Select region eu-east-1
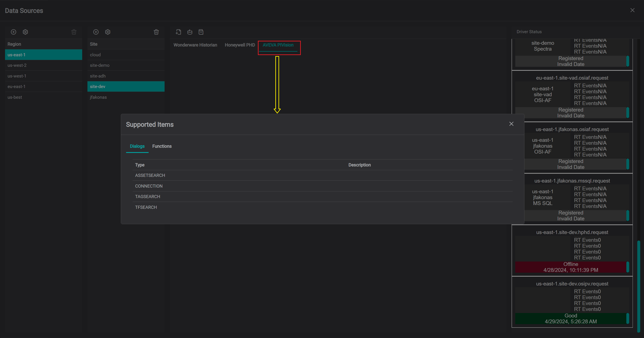 tap(44, 86)
